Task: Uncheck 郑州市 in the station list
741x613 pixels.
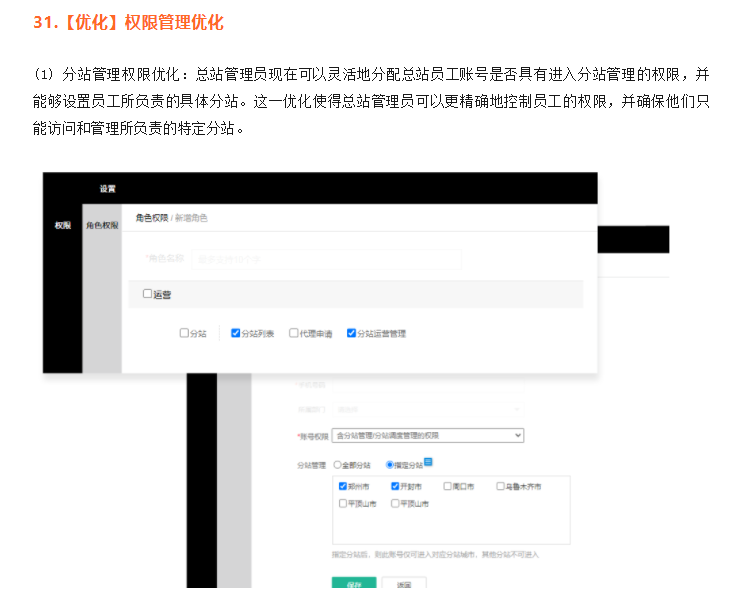Action: click(343, 487)
